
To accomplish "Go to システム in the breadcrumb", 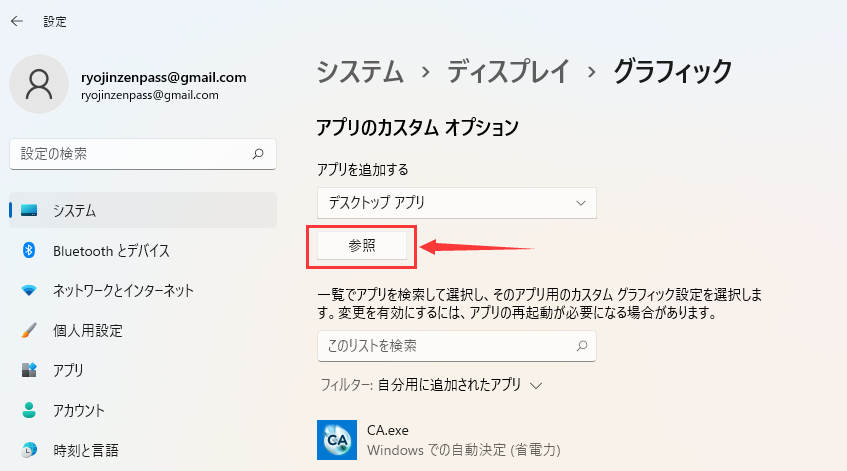I will coord(360,71).
